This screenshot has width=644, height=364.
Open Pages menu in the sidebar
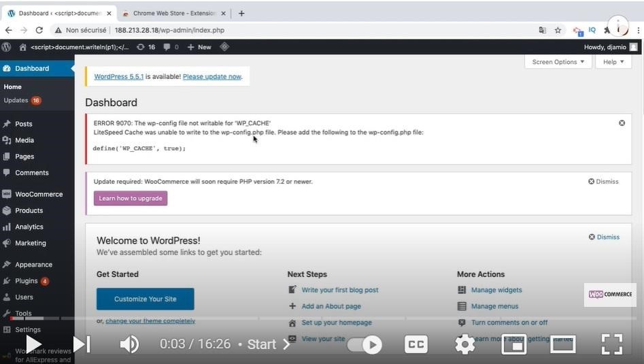point(37,156)
